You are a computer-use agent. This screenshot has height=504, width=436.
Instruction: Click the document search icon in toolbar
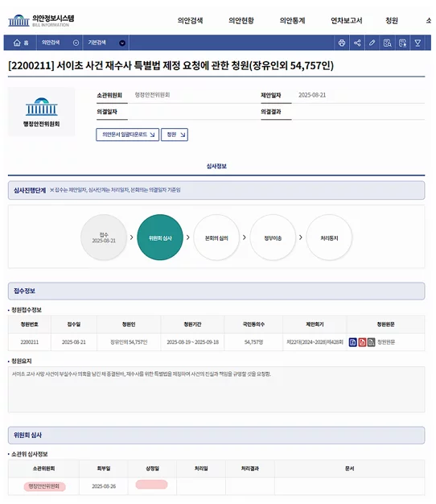tap(387, 43)
